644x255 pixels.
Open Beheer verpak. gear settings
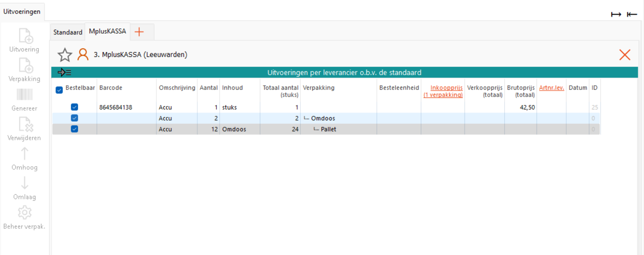click(25, 213)
